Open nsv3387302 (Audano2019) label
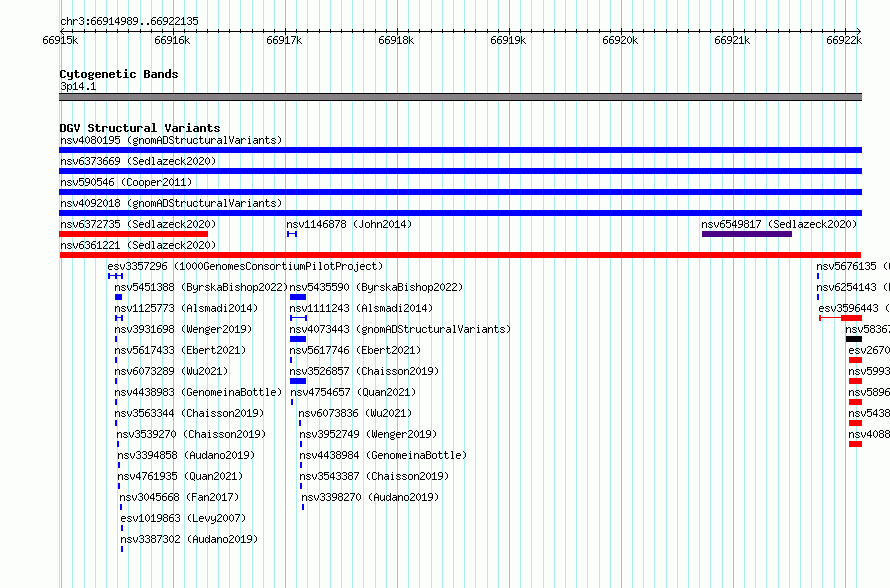The height and width of the screenshot is (588, 890). (x=189, y=539)
